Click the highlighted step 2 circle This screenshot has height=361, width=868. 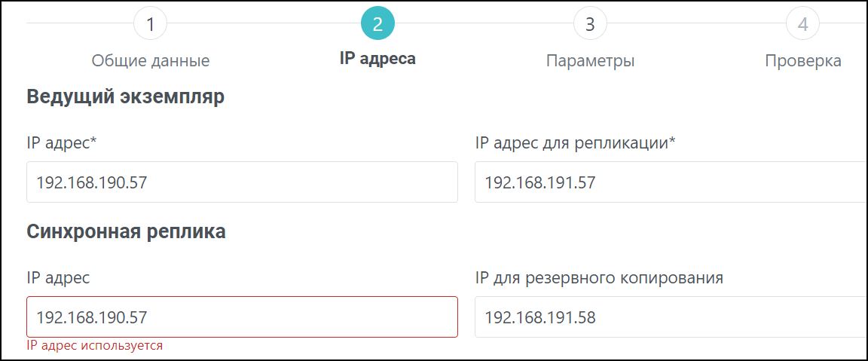coord(377,24)
